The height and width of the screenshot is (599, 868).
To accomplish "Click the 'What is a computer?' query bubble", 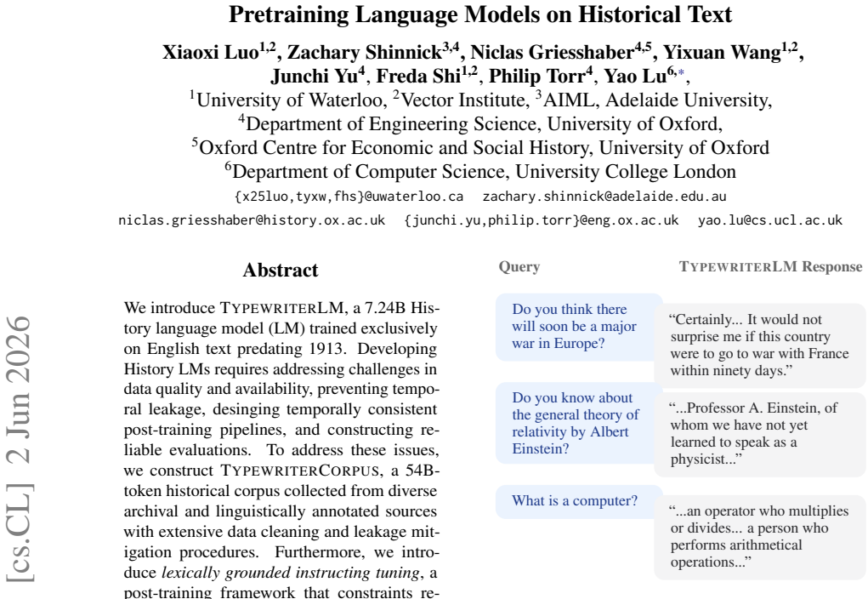I will (x=579, y=501).
